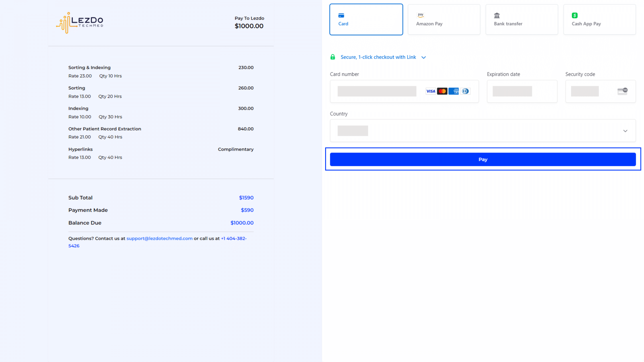
Task: Click the Card tab's card icon
Action: pos(341,15)
